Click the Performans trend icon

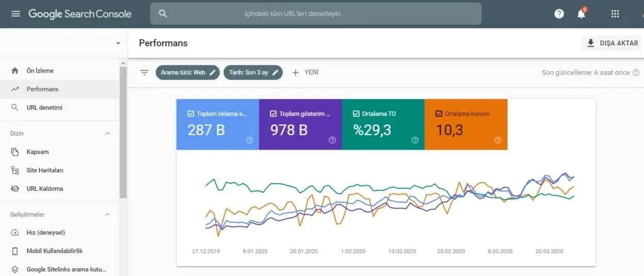(15, 89)
